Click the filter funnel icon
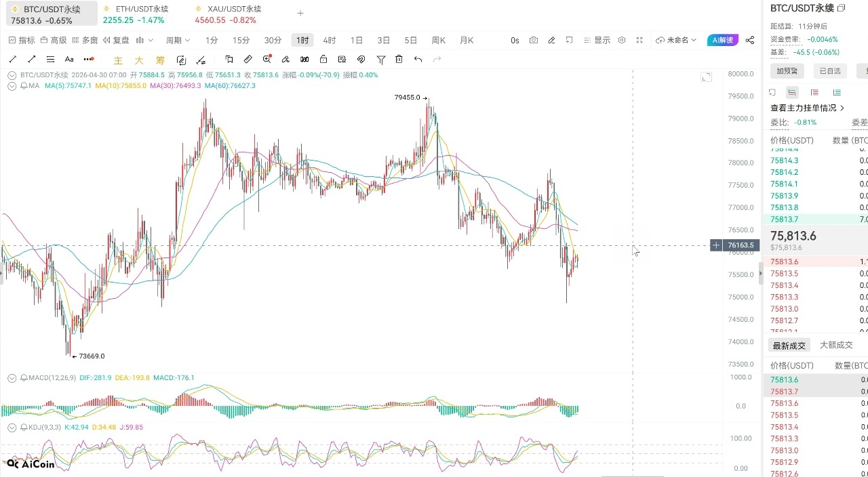The height and width of the screenshot is (477, 868). coord(381,60)
